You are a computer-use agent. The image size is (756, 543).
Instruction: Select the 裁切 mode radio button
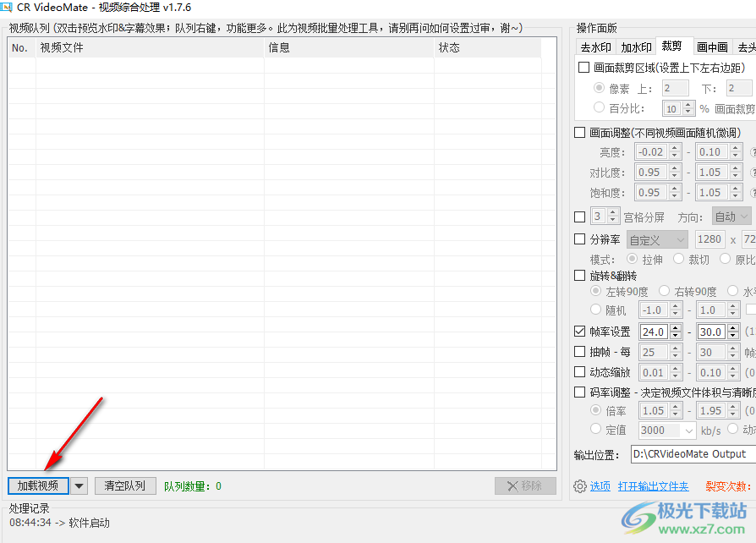pos(678,259)
